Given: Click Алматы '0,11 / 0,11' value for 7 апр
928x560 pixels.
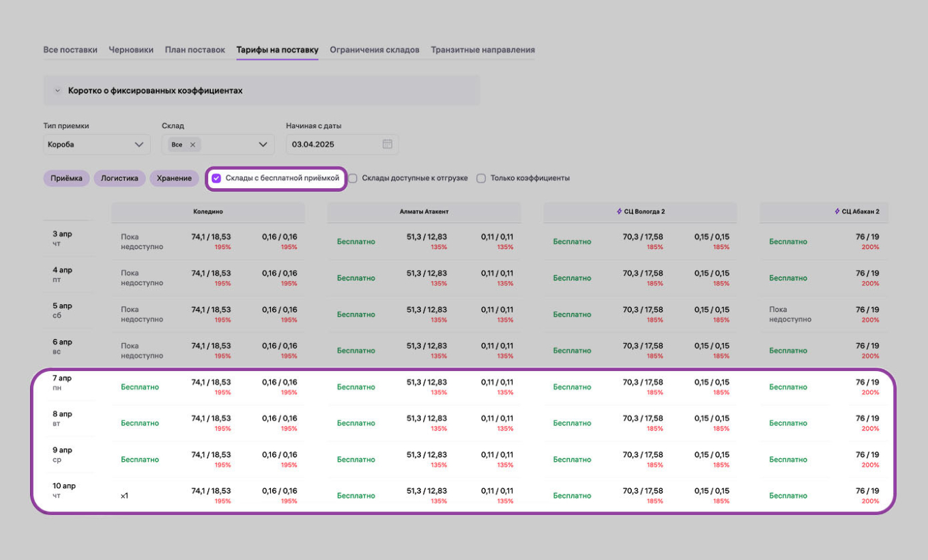Looking at the screenshot, I should tap(497, 382).
